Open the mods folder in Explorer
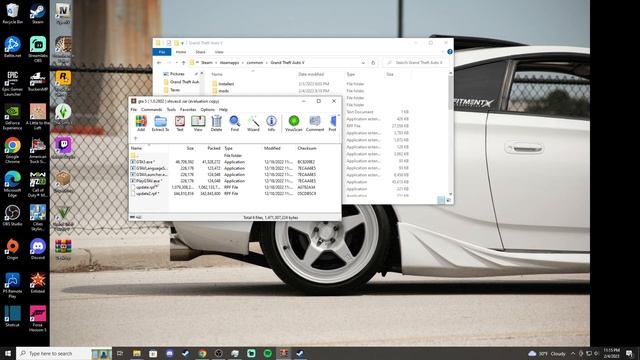Viewport: 640px width, 360px height. [x=224, y=91]
